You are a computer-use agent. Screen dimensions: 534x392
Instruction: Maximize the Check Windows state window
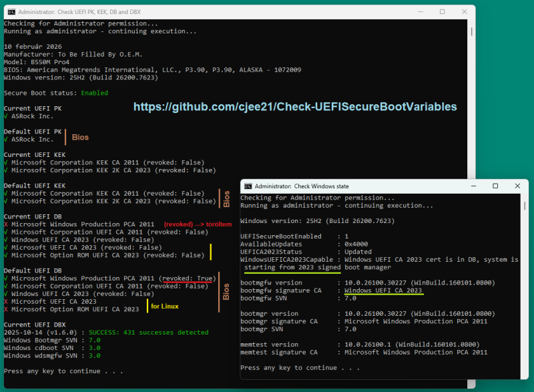tap(495, 186)
